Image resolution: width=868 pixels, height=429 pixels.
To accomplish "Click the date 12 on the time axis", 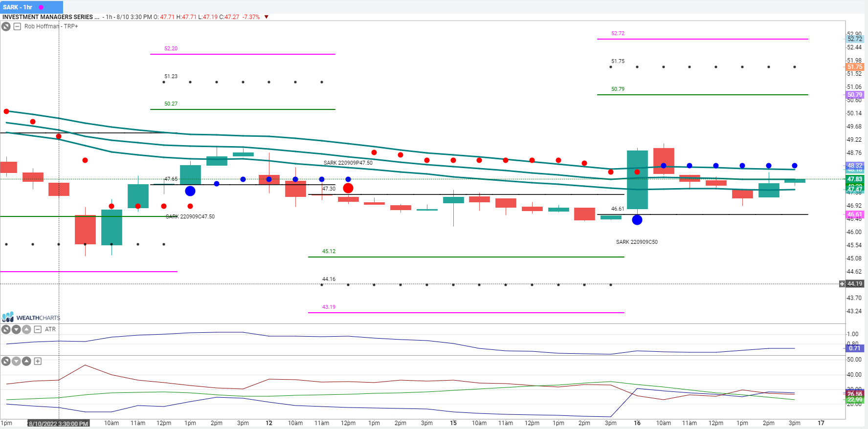I will [269, 423].
